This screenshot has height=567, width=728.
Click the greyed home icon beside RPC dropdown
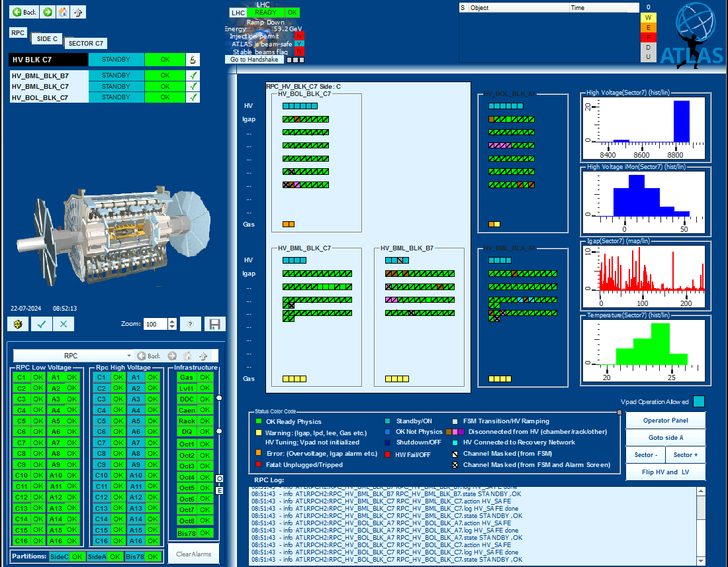(187, 356)
